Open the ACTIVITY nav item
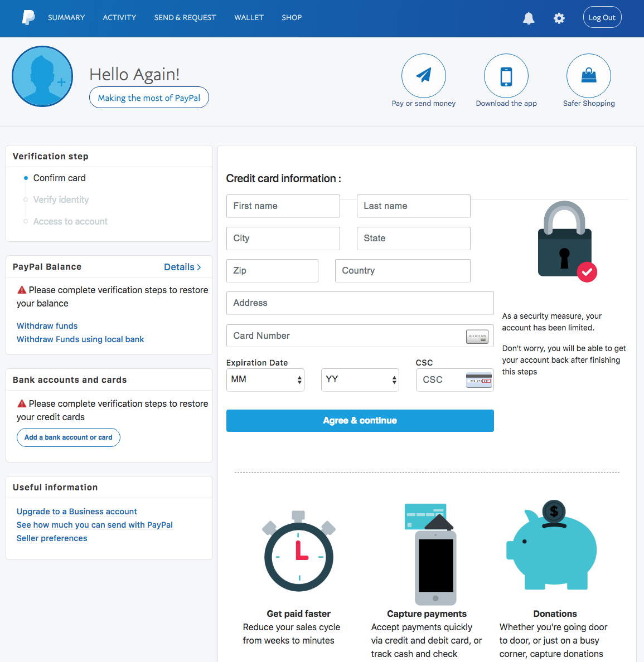The image size is (644, 662). coord(119,17)
